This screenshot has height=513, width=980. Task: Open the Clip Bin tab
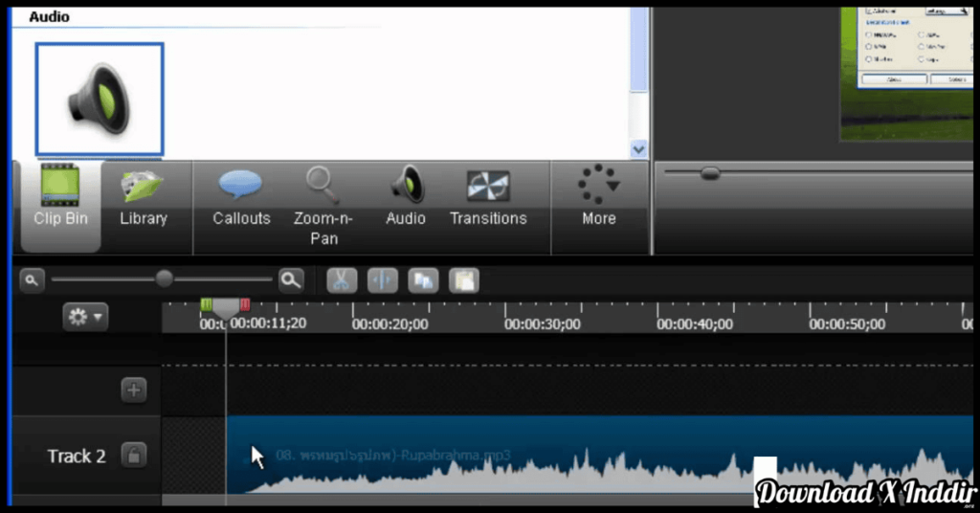point(60,206)
